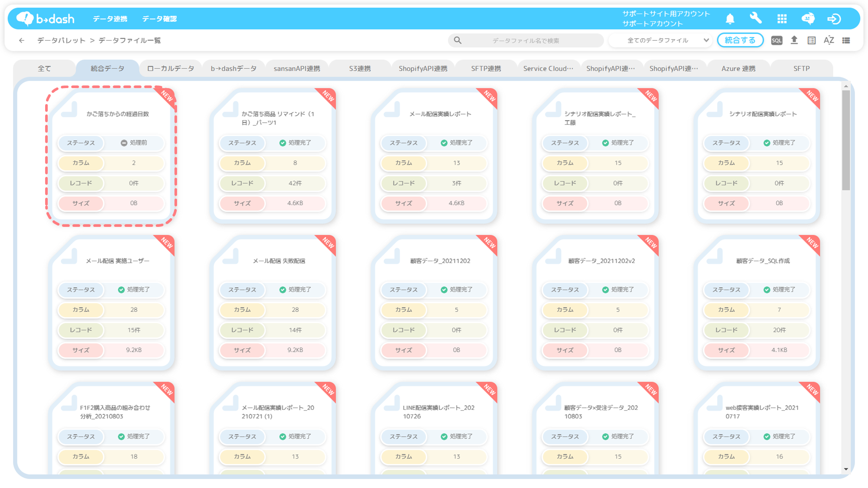Click the b→dash logo

click(45, 19)
